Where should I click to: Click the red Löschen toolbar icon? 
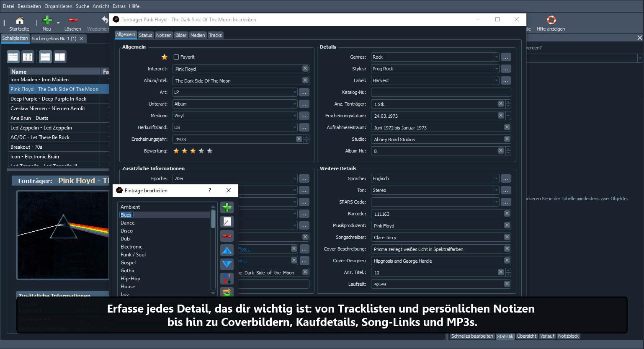(x=73, y=20)
